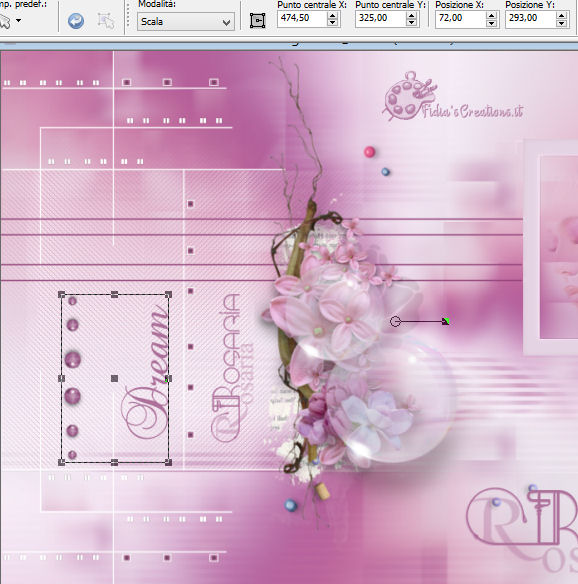Image resolution: width=578 pixels, height=584 pixels.
Task: Click top-left corner handle of Dream selection
Action: 62,295
